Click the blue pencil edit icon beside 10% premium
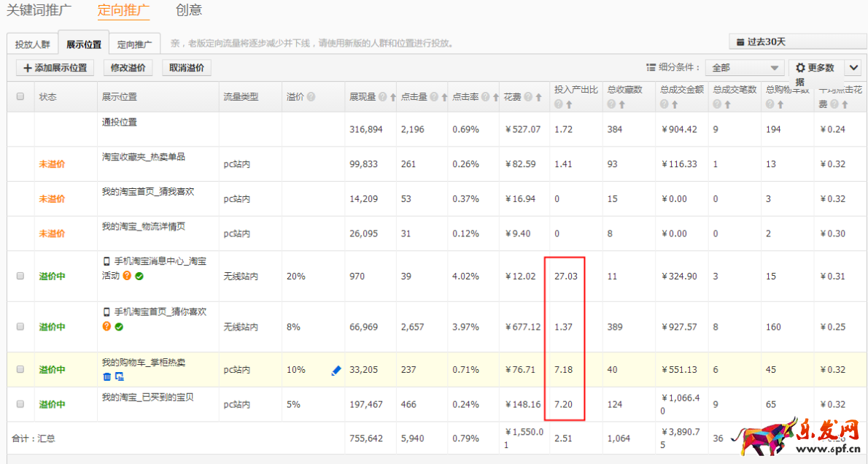 coord(335,371)
